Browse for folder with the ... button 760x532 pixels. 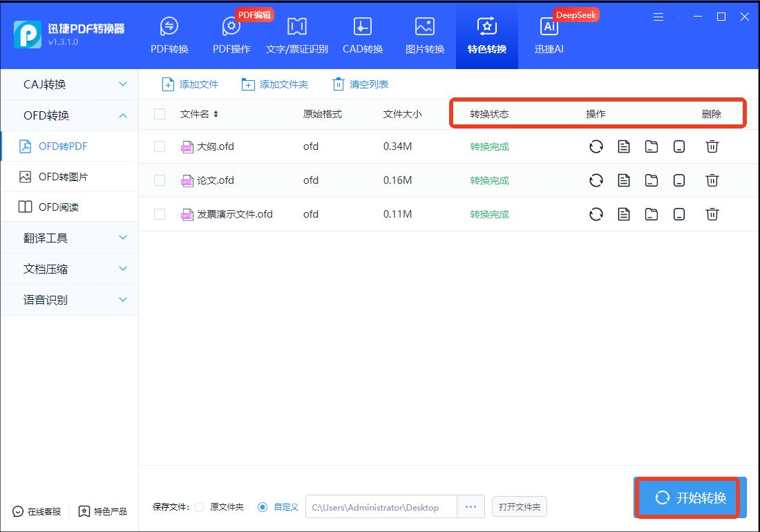pyautogui.click(x=471, y=507)
